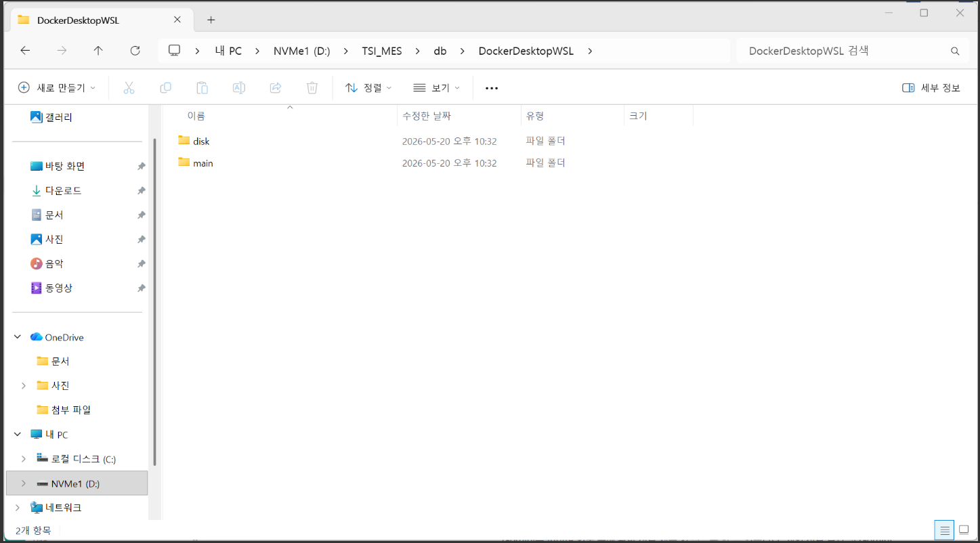Select the disk folder icon
This screenshot has width=980, height=543.
(x=184, y=140)
